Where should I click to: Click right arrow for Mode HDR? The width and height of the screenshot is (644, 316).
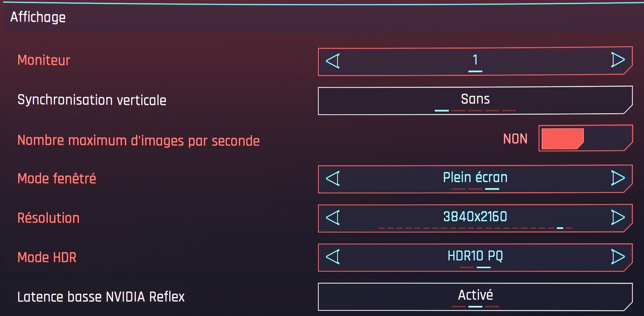(618, 257)
